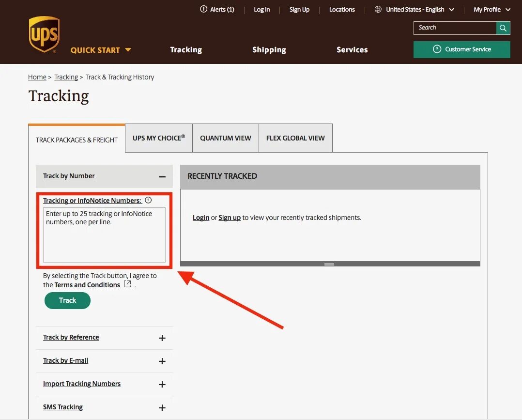Click the green Track button
Image resolution: width=522 pixels, height=420 pixels.
coord(68,300)
